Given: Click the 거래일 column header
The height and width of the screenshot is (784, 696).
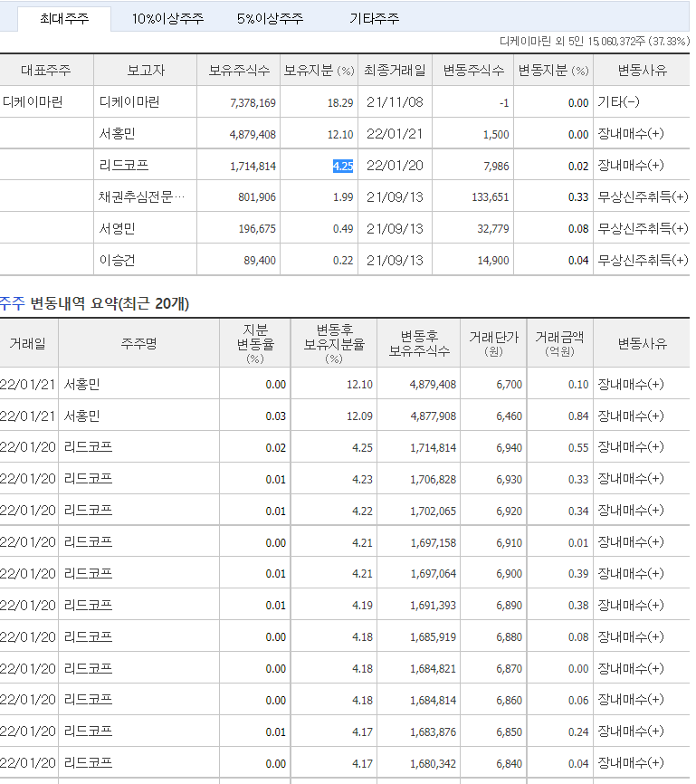Looking at the screenshot, I should click(x=28, y=343).
